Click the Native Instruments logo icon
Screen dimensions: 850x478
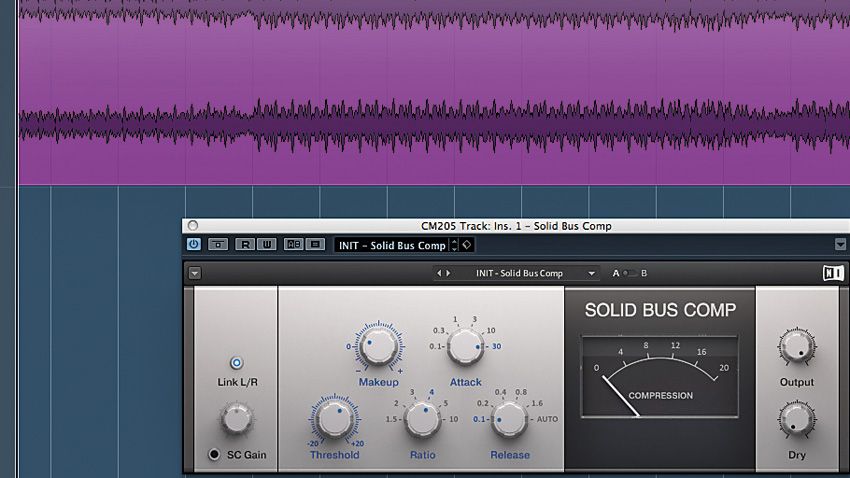[x=832, y=273]
